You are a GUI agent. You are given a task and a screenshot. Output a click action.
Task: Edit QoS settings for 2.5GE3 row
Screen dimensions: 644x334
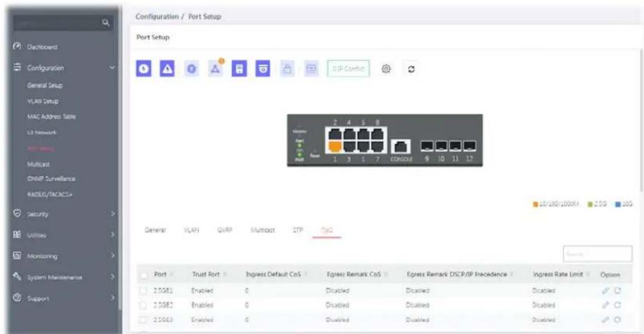tap(606, 320)
